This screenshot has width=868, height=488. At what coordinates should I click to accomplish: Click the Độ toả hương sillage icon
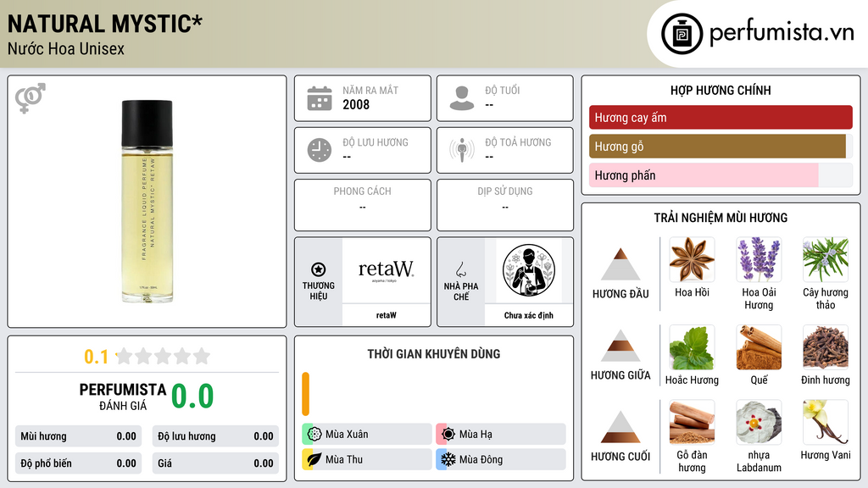point(462,150)
